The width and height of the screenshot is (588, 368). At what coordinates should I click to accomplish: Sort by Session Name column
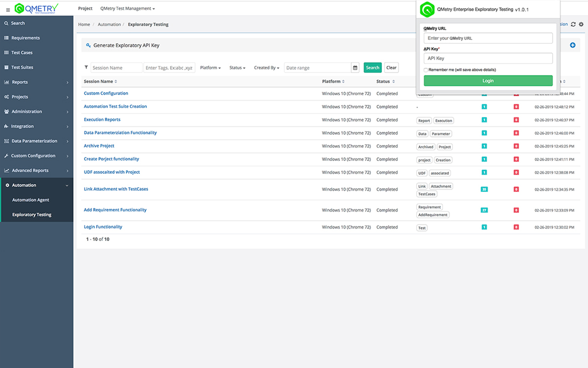pyautogui.click(x=100, y=81)
